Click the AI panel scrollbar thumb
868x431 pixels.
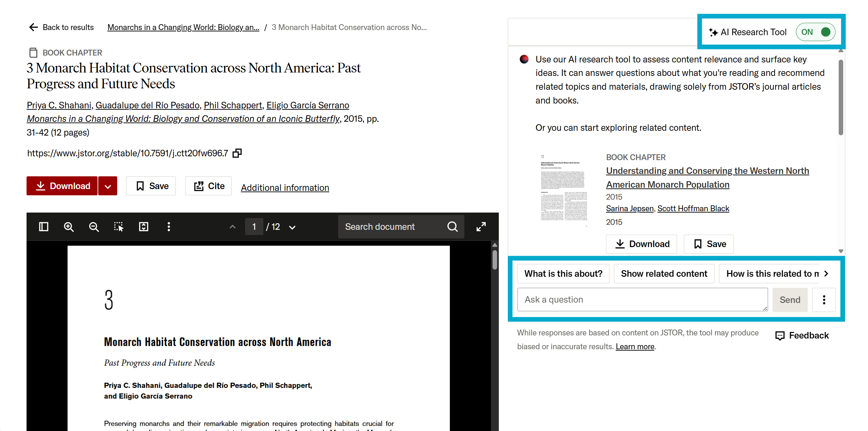click(841, 97)
